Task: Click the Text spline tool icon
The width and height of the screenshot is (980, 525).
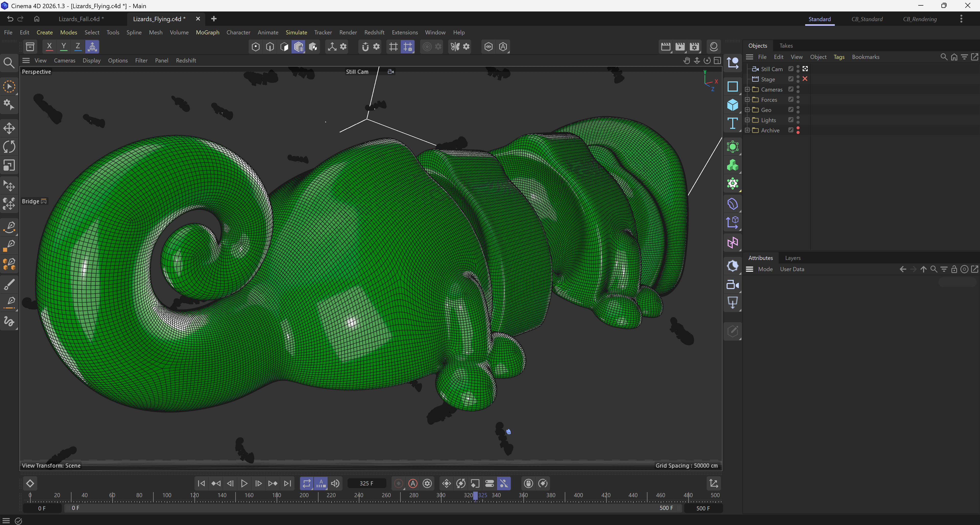Action: tap(732, 123)
